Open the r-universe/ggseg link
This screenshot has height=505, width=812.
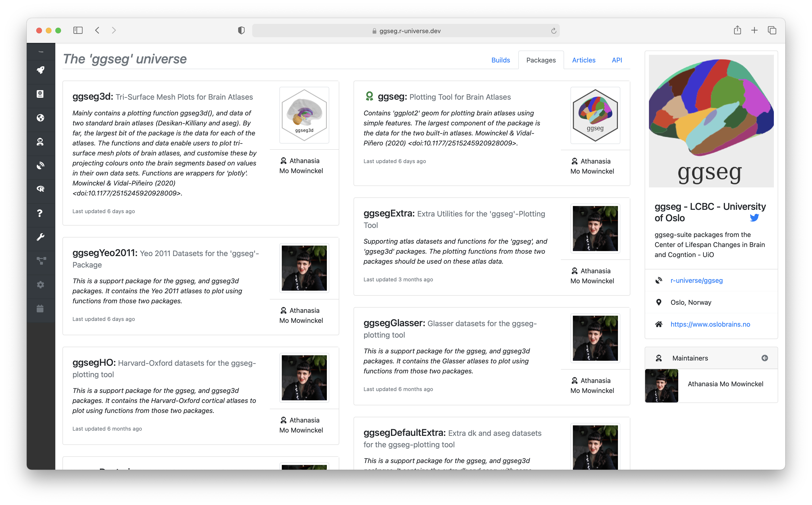[696, 281]
